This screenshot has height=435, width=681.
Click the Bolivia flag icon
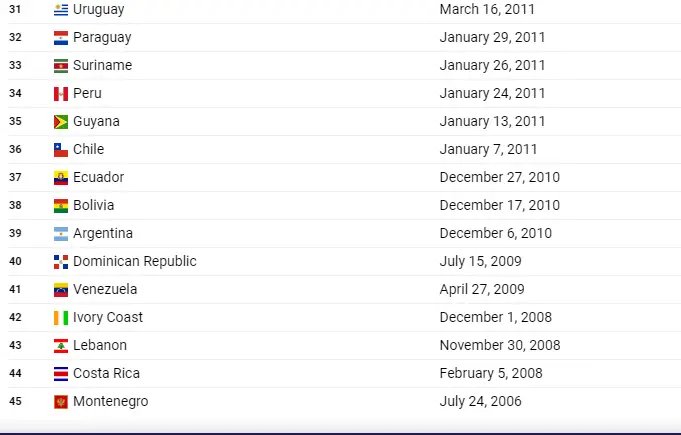(x=61, y=206)
